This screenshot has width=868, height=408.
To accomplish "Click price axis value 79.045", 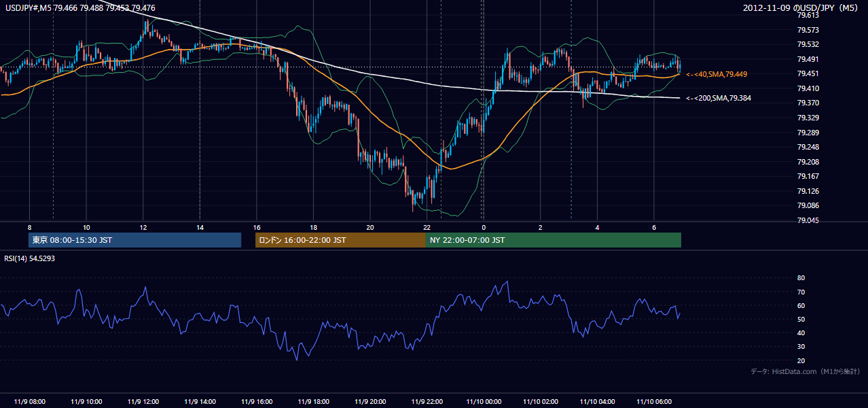I will [808, 220].
